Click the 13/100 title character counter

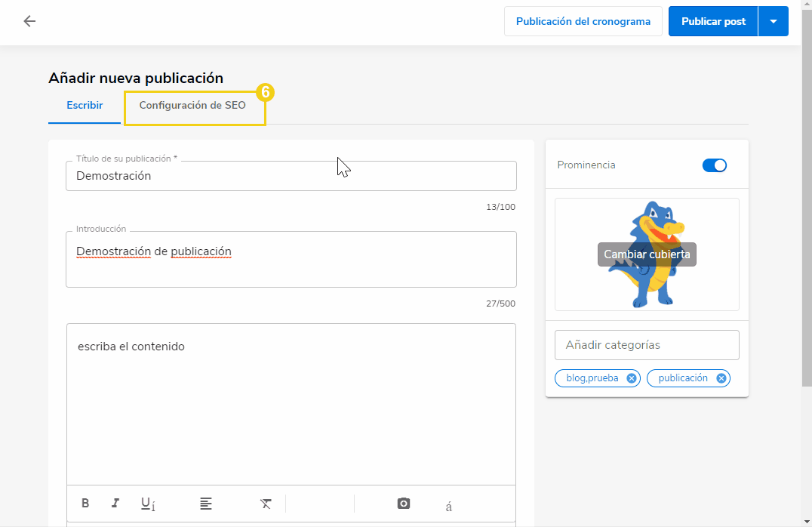click(500, 207)
